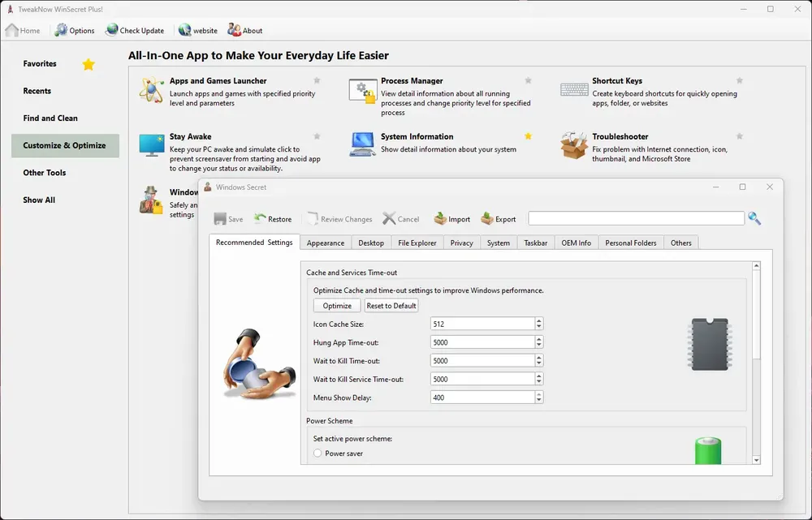Screen dimensions: 812x520
Task: Click the Export icon in toolbar
Action: 486,218
